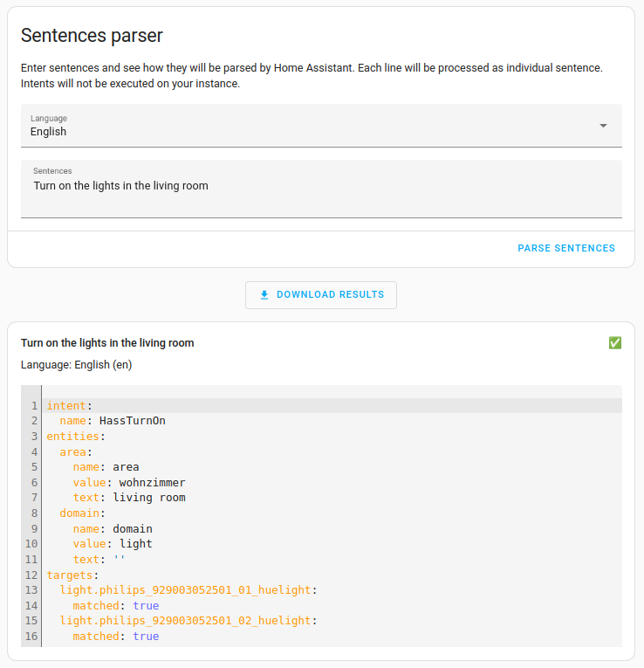Click 'living room' text value in code
The height and width of the screenshot is (668, 644).
point(148,498)
